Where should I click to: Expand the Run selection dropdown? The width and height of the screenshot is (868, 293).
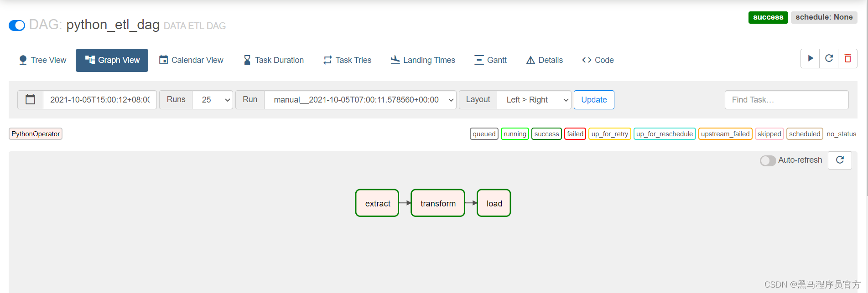tap(360, 99)
